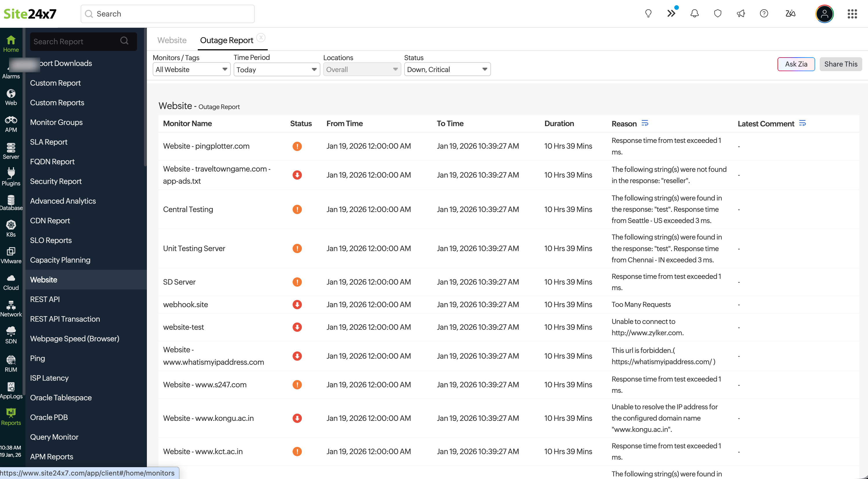The image size is (868, 479).
Task: Select SLA Report in reports menu
Action: tap(49, 142)
